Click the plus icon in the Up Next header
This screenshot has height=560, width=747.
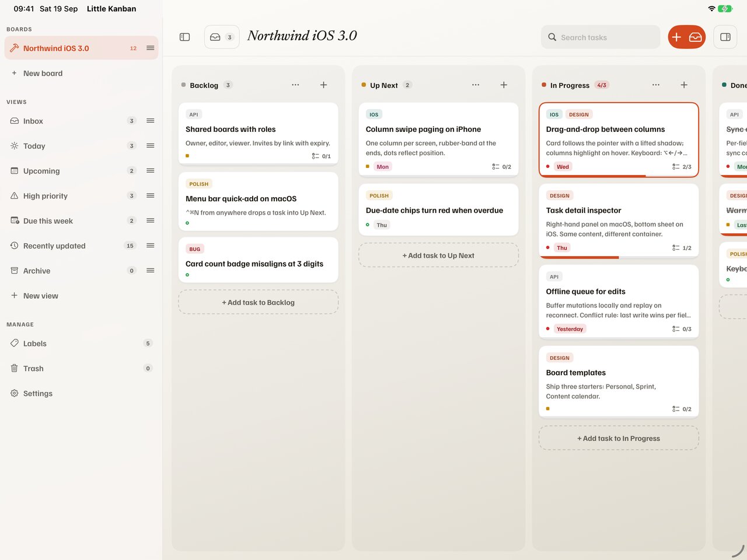(504, 85)
